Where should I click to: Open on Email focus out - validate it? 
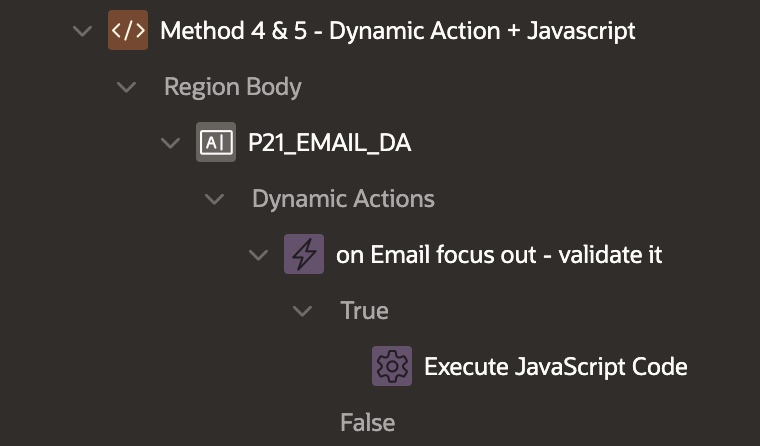pyautogui.click(x=499, y=255)
